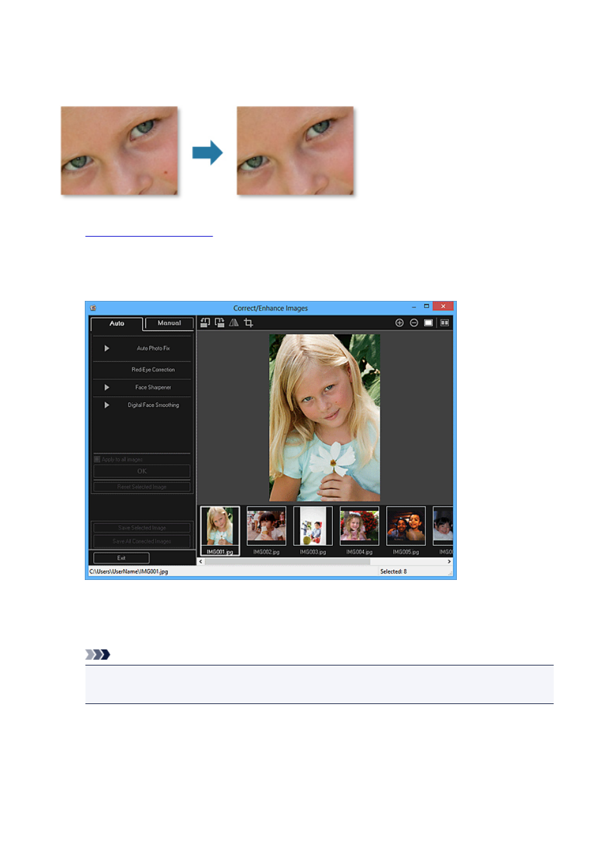
Task: Click the before blemish example image
Action: pos(120,150)
